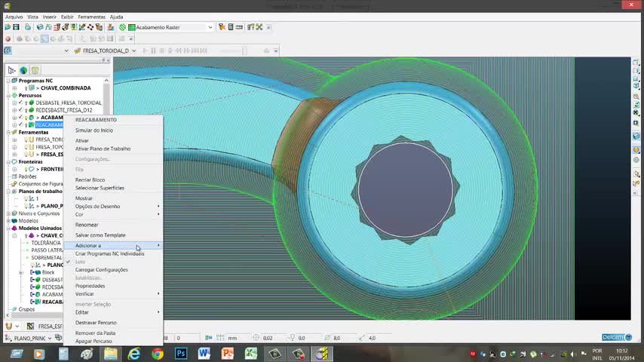Open Chrome from the taskbar
The image size is (644, 362).
pos(158,354)
